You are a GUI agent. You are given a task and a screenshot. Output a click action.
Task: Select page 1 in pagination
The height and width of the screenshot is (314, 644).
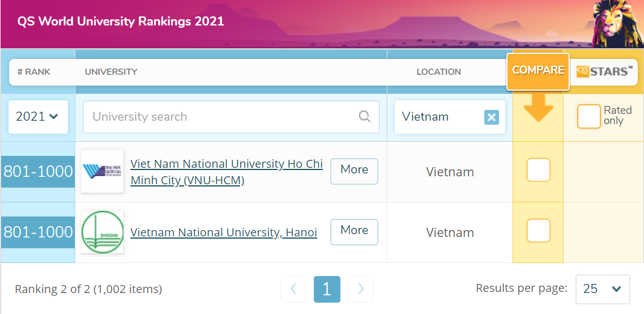click(327, 289)
